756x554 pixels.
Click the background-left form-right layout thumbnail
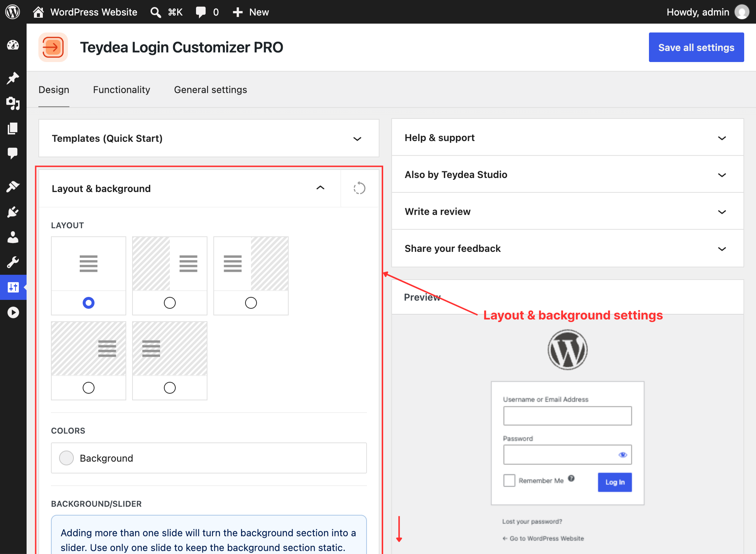tap(170, 264)
